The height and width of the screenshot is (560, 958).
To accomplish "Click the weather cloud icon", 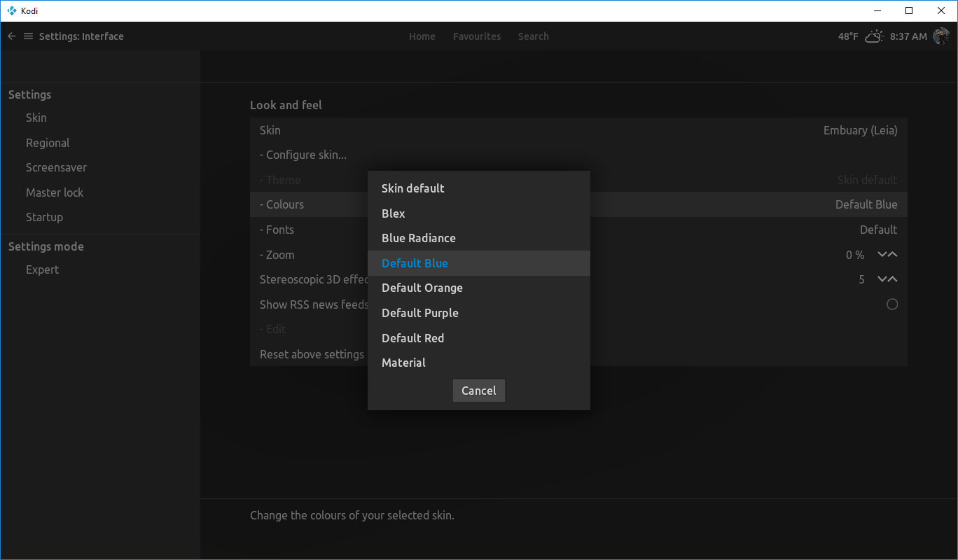I will pyautogui.click(x=874, y=36).
